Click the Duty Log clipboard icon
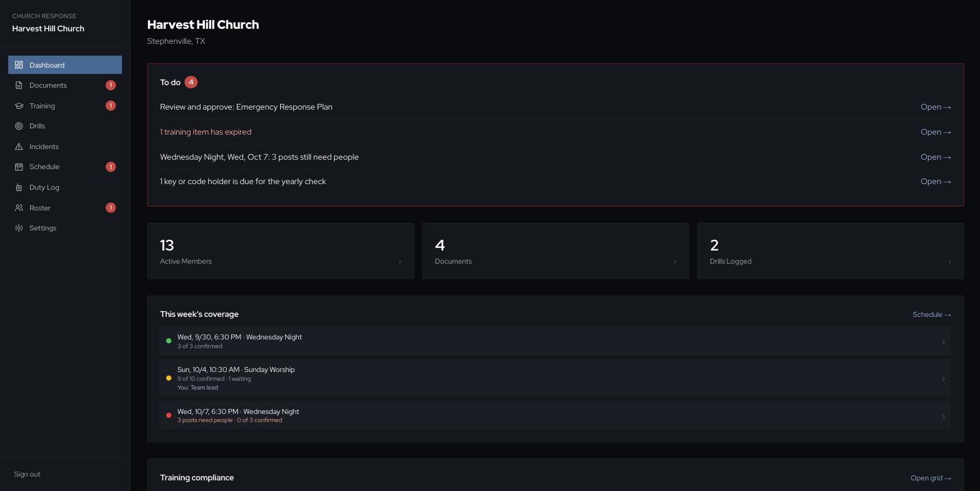The width and height of the screenshot is (980, 491). coord(19,187)
